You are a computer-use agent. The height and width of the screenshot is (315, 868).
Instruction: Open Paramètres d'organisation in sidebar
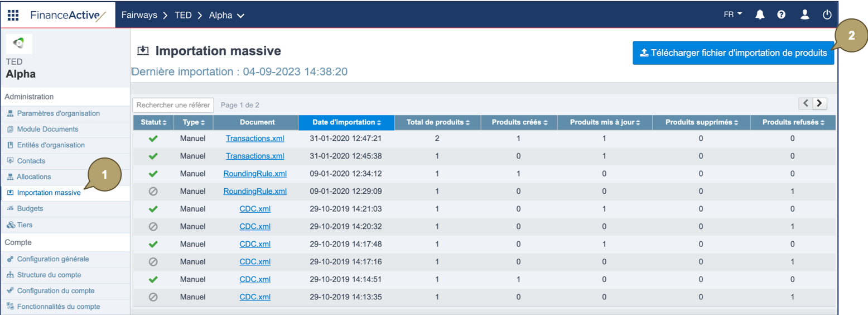(x=58, y=113)
